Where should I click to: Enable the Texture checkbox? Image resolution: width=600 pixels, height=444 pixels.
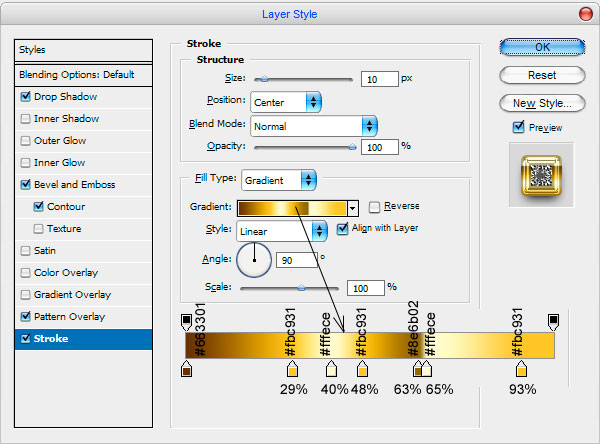[39, 229]
